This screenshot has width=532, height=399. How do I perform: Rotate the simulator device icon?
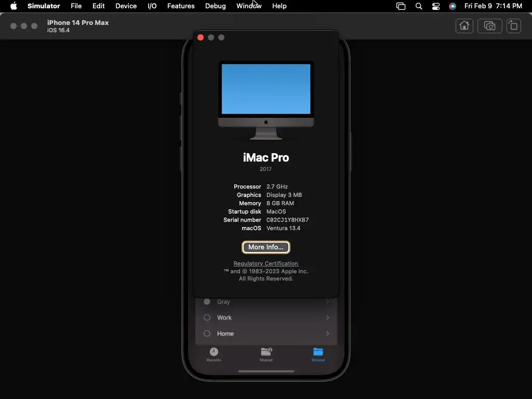(514, 26)
